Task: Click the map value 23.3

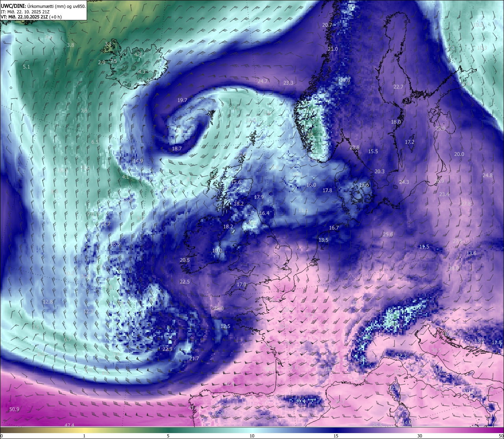Action: tap(288, 83)
